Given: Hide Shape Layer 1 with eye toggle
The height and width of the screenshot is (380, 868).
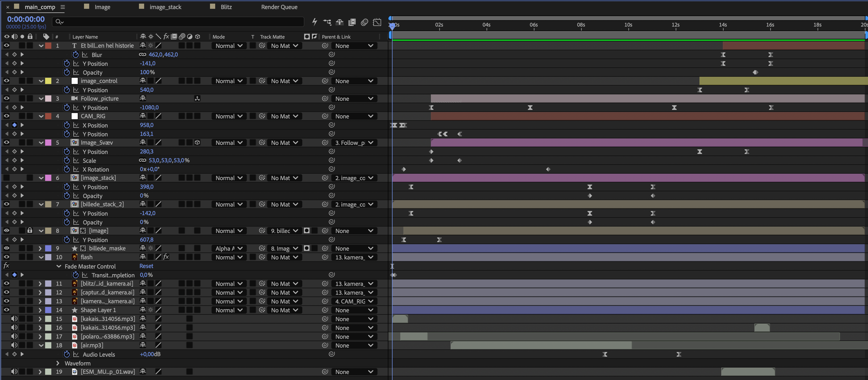Looking at the screenshot, I should pos(6,310).
